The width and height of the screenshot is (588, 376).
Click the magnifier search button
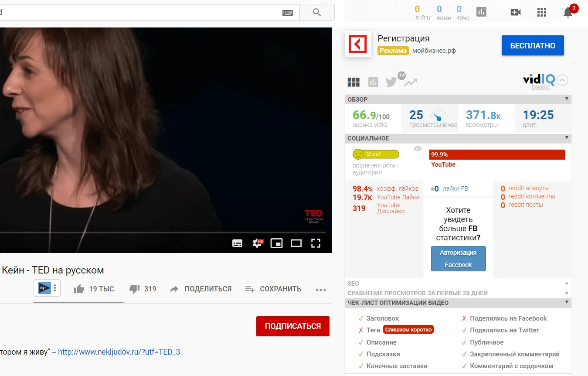pos(317,12)
